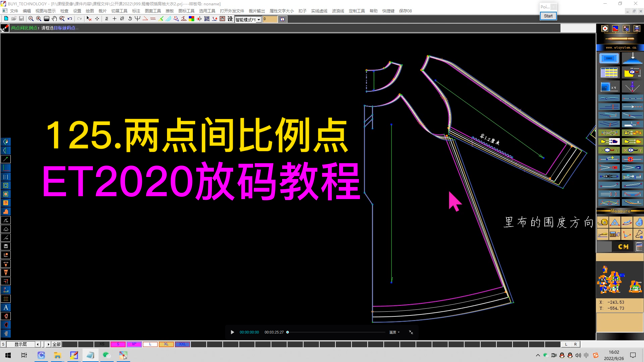Screen dimensions: 644x362
Task: Toggle the S size magenta swatch
Action: [x=118, y=344]
